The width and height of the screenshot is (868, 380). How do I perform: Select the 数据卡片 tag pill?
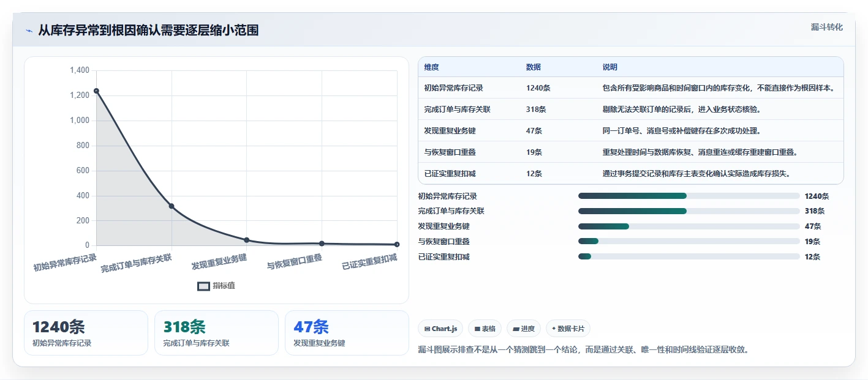click(568, 329)
